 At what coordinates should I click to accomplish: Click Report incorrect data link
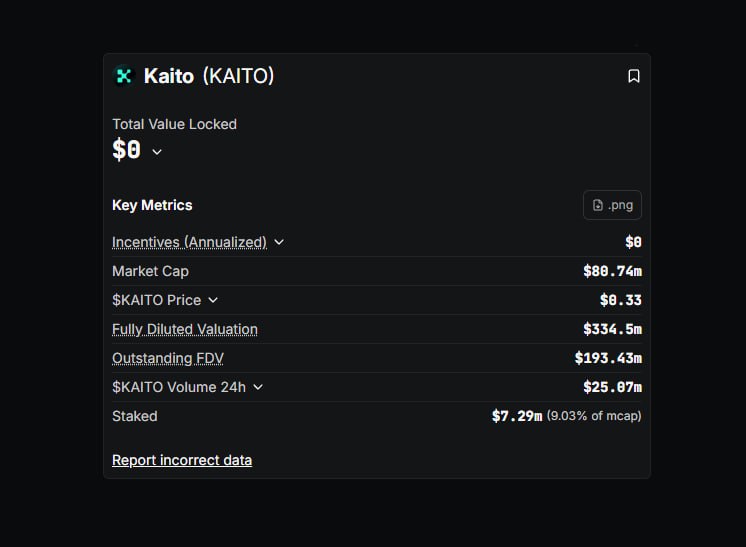point(182,460)
